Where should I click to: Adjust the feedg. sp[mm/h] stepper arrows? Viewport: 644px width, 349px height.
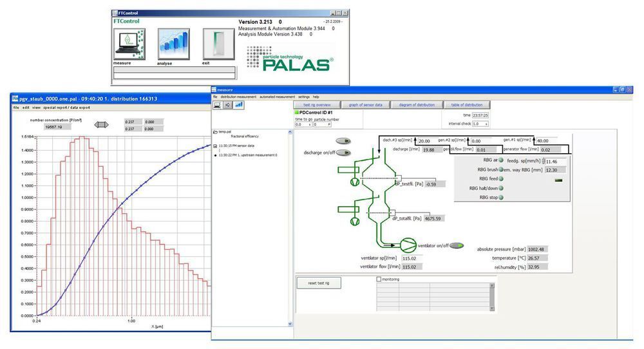[x=544, y=162]
